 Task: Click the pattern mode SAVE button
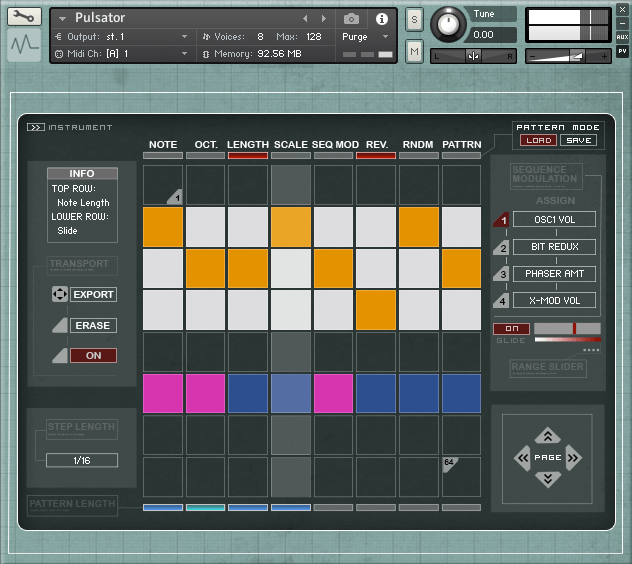pos(578,140)
